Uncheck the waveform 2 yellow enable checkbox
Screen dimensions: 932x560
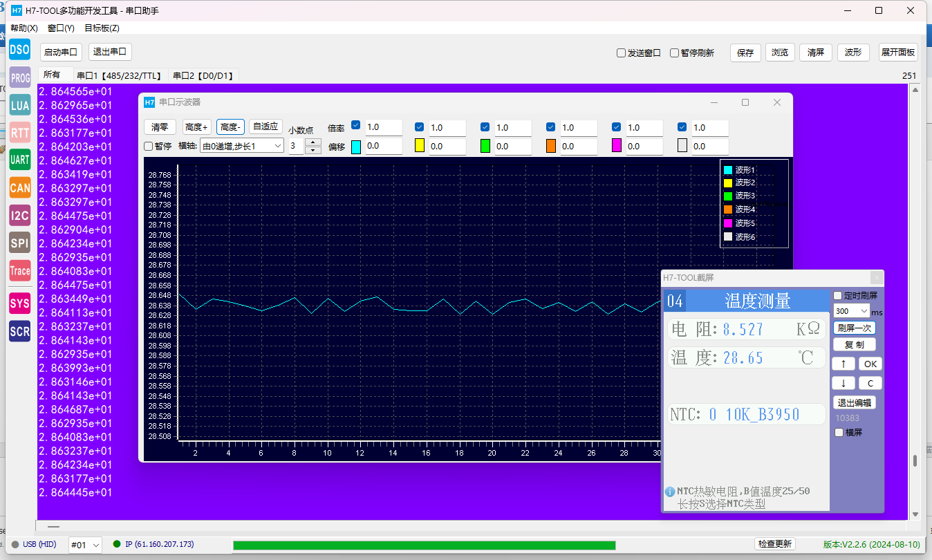click(419, 127)
